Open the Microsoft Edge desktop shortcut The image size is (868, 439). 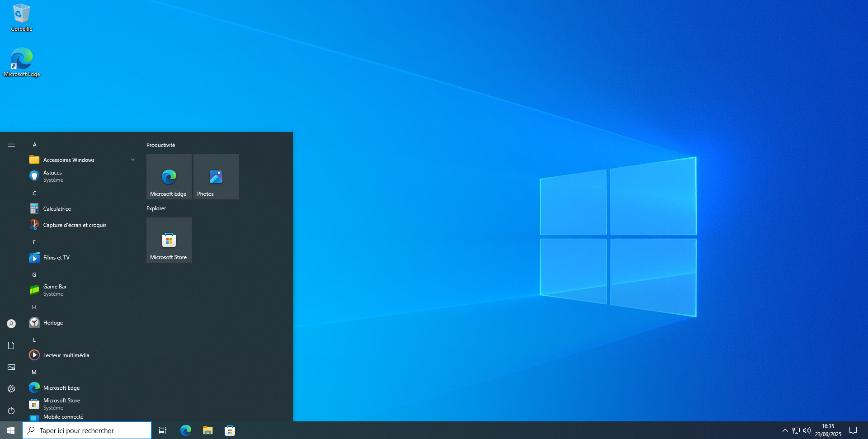[x=22, y=62]
